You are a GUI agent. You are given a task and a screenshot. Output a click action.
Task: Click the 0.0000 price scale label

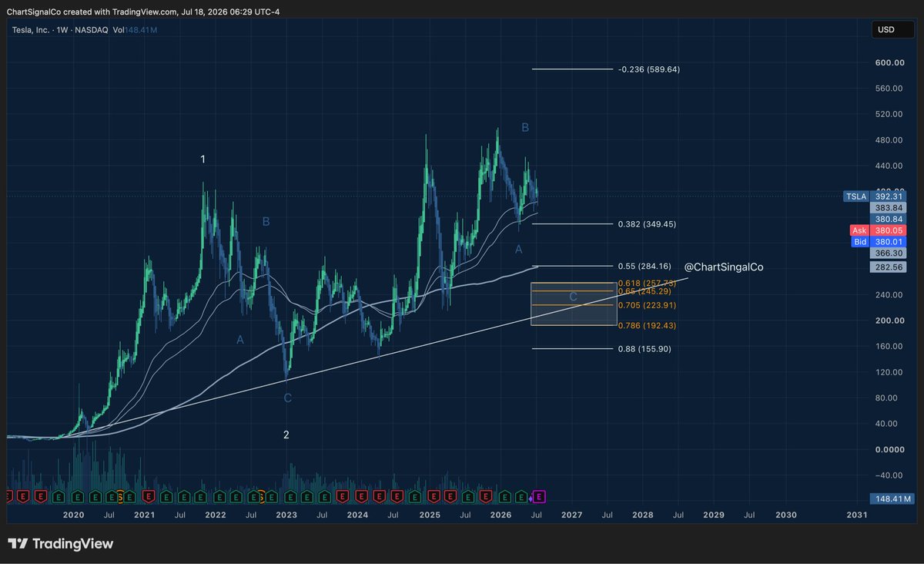[x=890, y=449]
